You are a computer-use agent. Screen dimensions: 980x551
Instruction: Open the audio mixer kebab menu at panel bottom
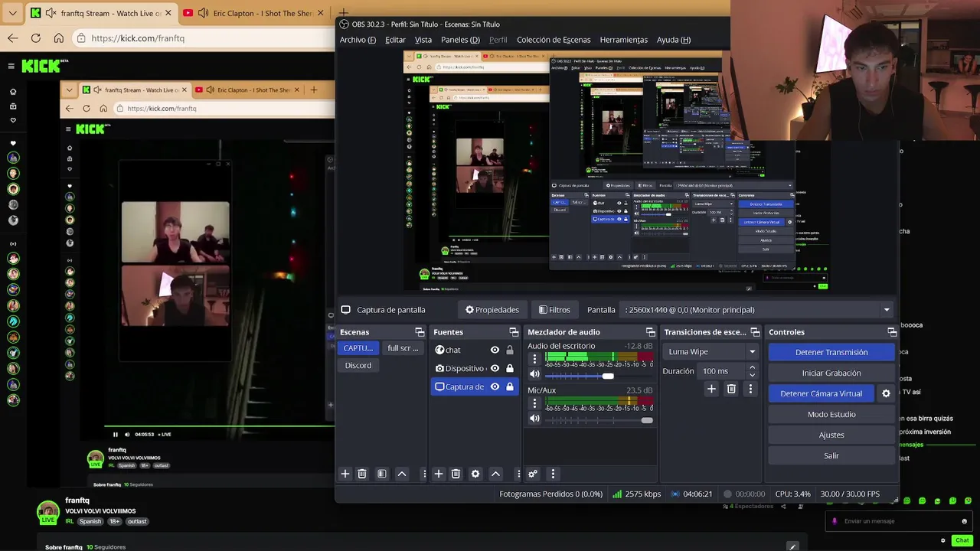pyautogui.click(x=553, y=474)
